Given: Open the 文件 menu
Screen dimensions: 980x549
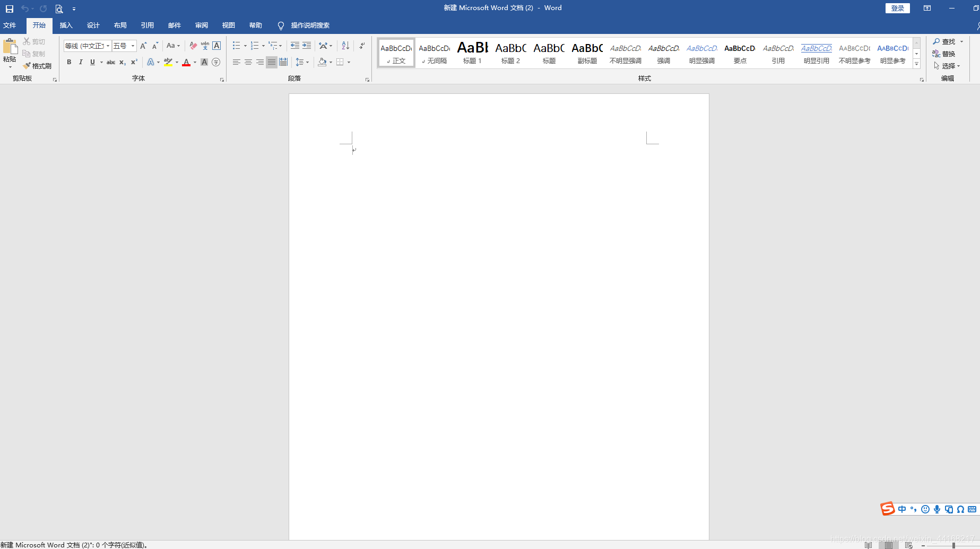Looking at the screenshot, I should pyautogui.click(x=10, y=25).
